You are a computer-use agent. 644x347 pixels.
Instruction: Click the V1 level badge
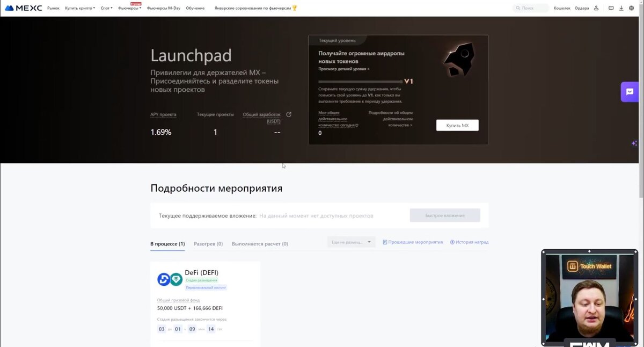click(408, 81)
